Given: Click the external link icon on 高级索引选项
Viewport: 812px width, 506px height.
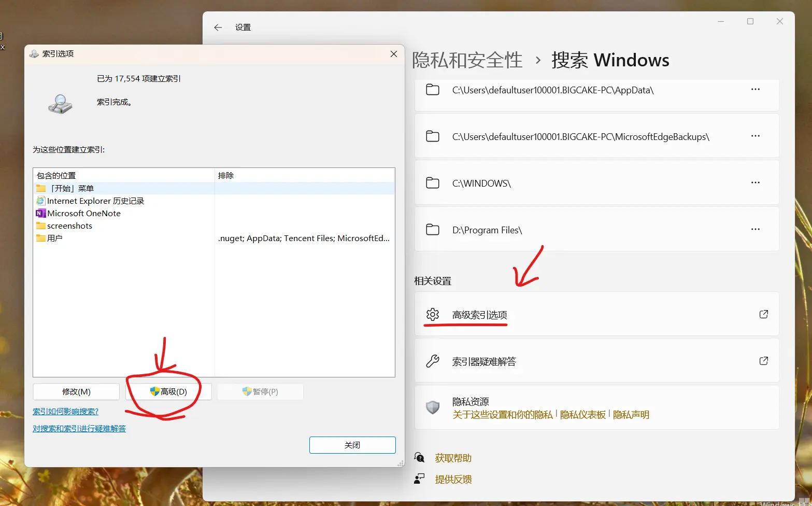Looking at the screenshot, I should (764, 314).
